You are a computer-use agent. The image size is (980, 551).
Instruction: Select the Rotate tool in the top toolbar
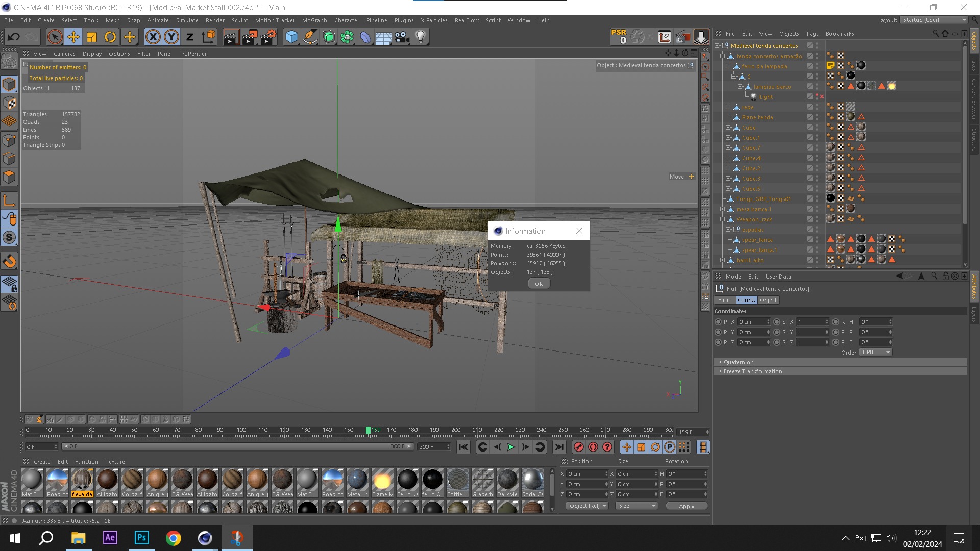click(x=110, y=37)
